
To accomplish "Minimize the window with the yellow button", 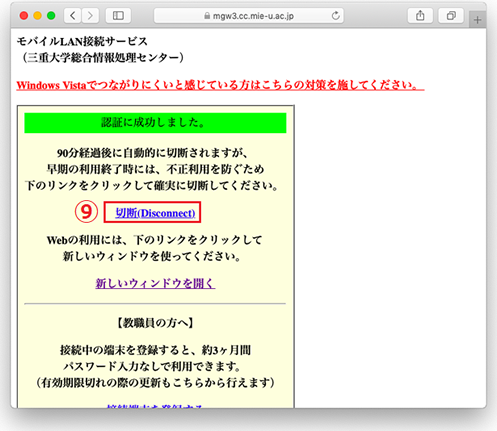I will (x=37, y=15).
